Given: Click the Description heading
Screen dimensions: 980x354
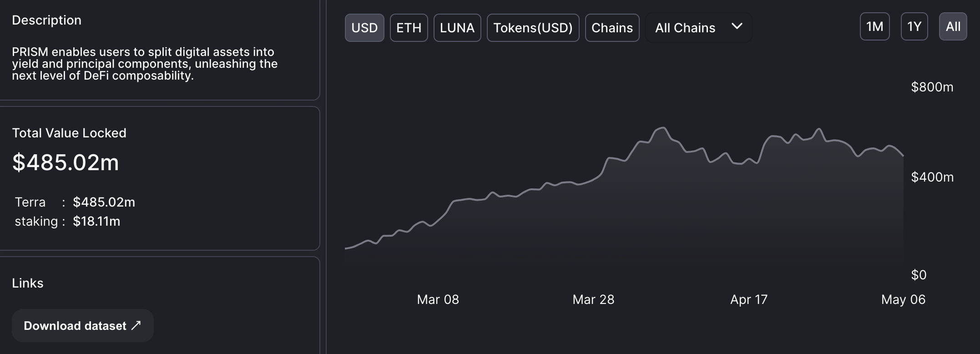Looking at the screenshot, I should pyautogui.click(x=46, y=20).
